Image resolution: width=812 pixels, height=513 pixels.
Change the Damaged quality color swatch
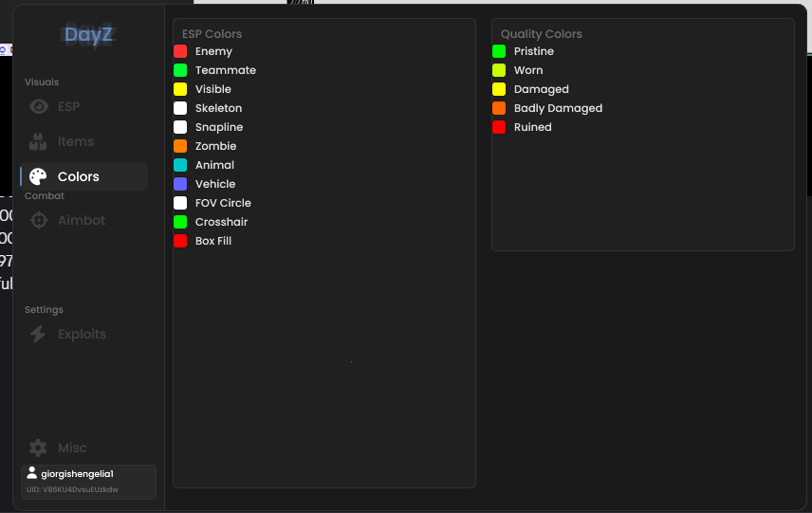(499, 89)
